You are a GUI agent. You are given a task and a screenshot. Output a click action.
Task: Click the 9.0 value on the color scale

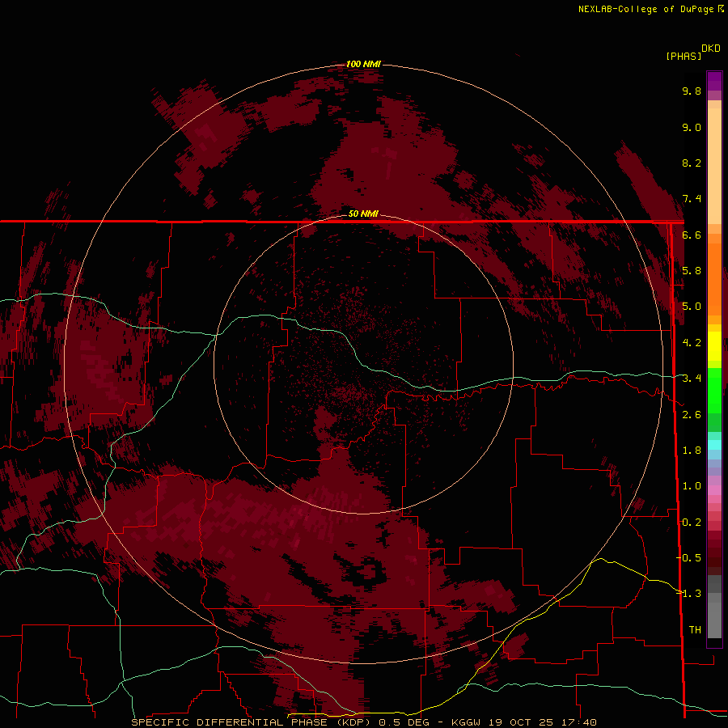coord(692,127)
